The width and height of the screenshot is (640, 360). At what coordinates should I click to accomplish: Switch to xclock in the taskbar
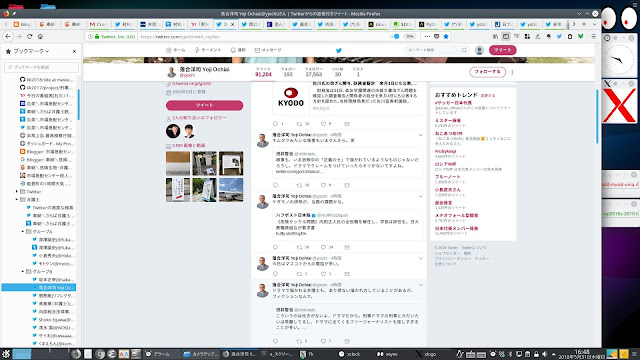350,354
